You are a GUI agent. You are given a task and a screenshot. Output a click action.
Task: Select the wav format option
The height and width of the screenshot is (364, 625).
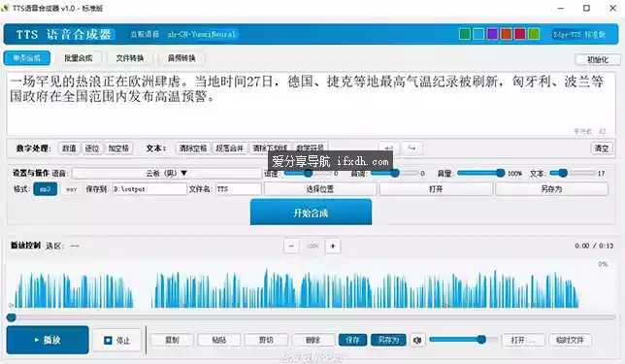[72, 189]
